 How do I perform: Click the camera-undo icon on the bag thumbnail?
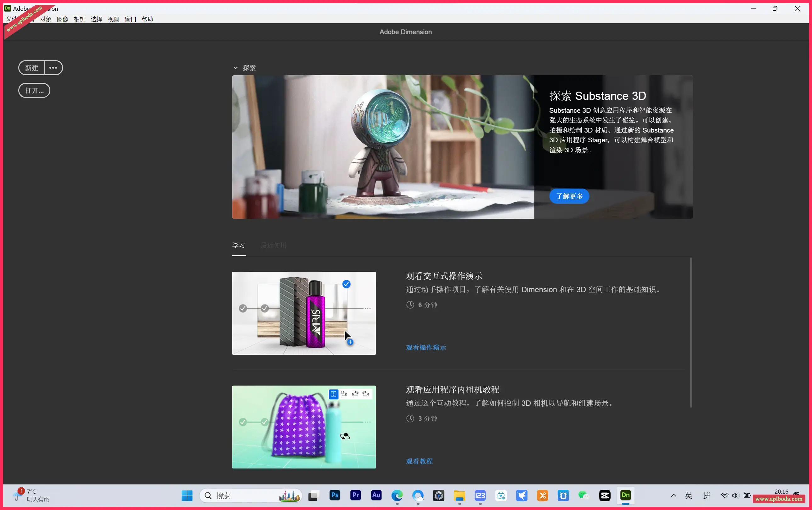[355, 394]
